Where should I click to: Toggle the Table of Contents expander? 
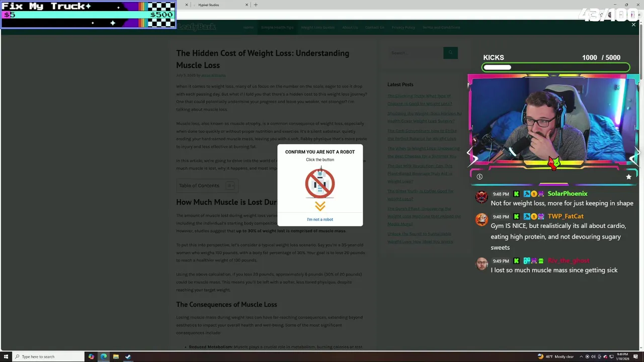click(230, 186)
